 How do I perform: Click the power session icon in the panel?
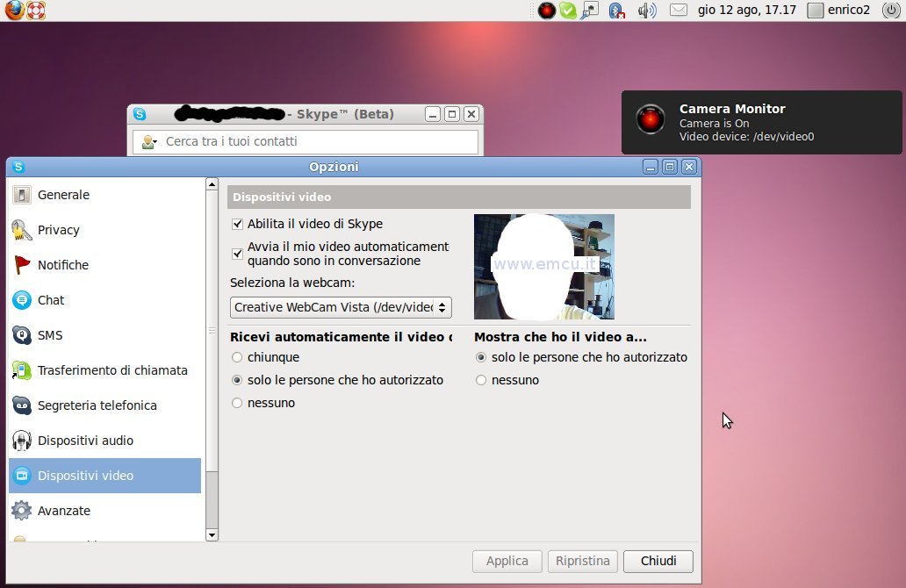tap(891, 10)
